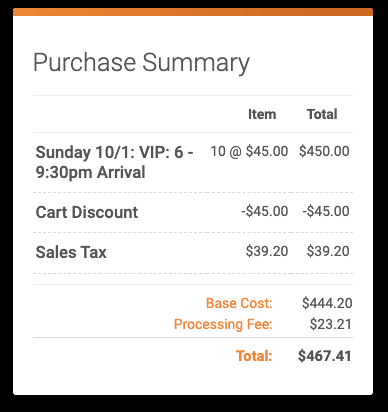Image resolution: width=388 pixels, height=412 pixels.
Task: Click the orange Base Cost label
Action: pyautogui.click(x=239, y=303)
